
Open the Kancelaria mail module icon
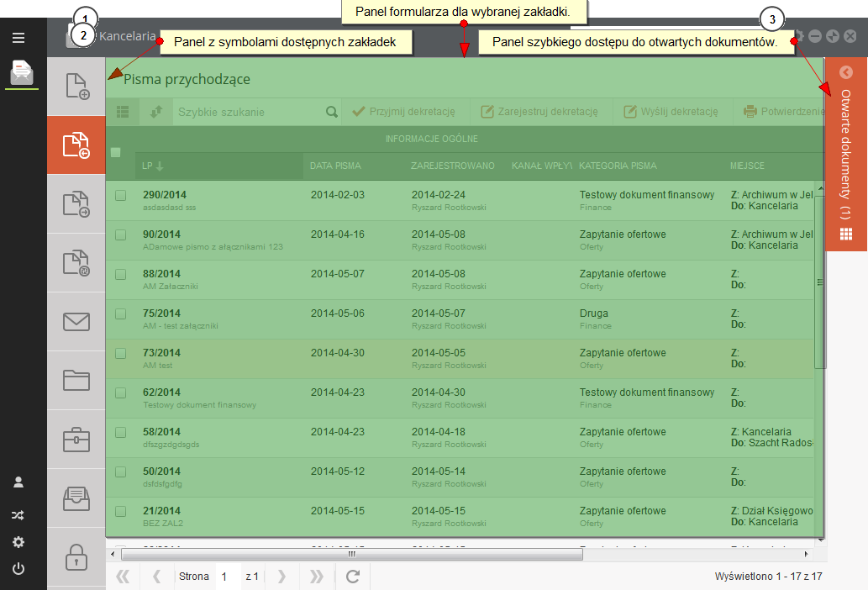click(x=22, y=72)
